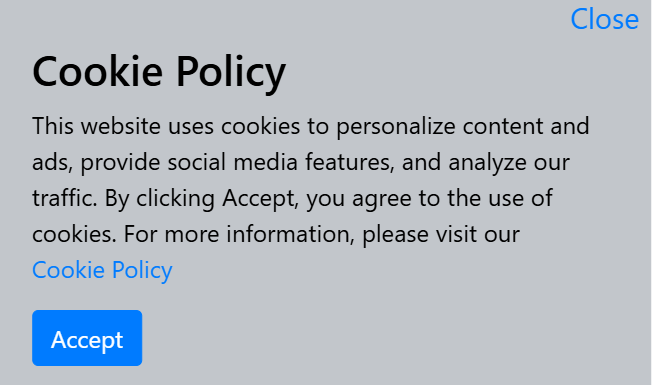Click the word 'cookies.' starting the fourth line

[x=74, y=234]
